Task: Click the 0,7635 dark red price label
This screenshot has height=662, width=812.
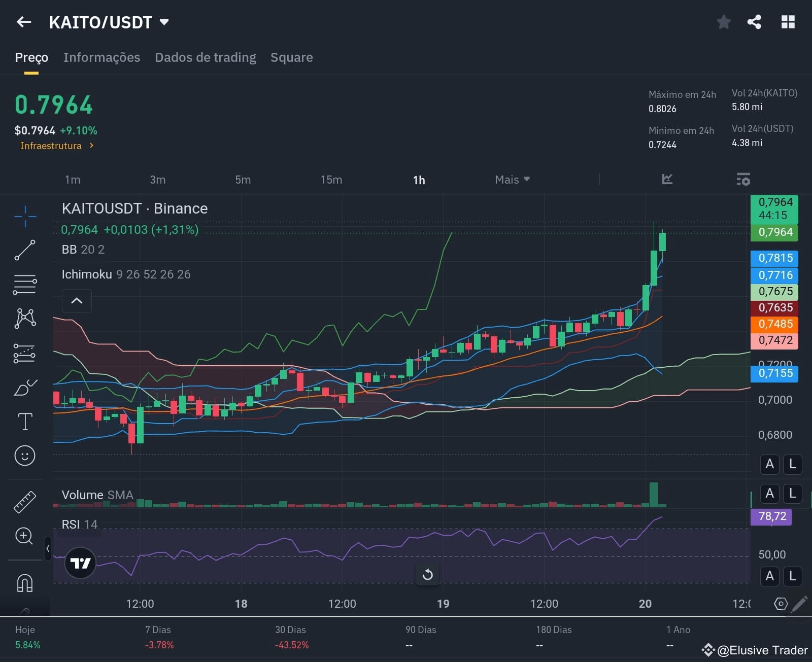Action: tap(774, 308)
